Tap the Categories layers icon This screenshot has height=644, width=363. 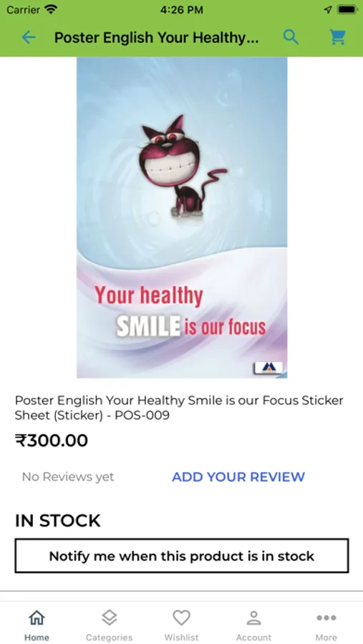click(x=110, y=618)
